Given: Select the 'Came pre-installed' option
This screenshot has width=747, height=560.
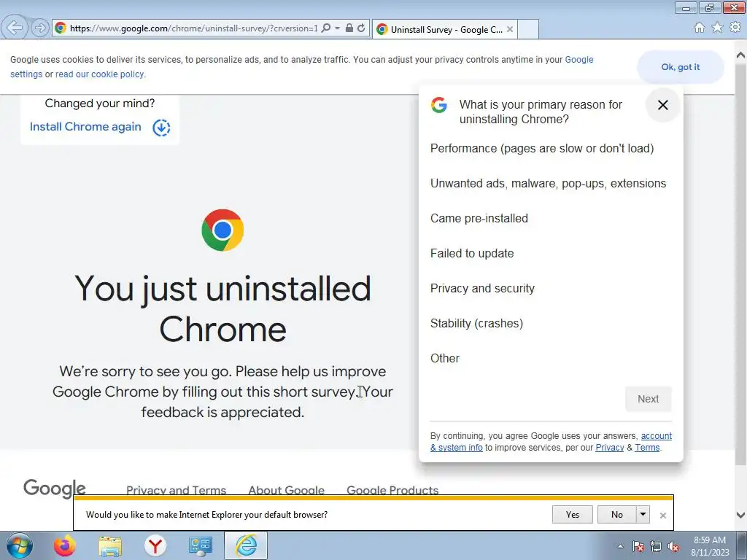Looking at the screenshot, I should pos(479,219).
